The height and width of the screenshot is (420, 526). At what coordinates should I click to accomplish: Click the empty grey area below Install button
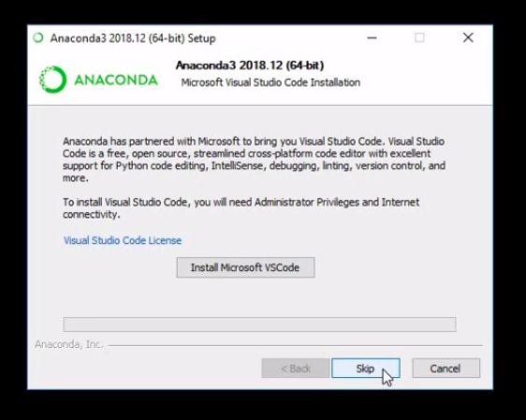coord(259,297)
